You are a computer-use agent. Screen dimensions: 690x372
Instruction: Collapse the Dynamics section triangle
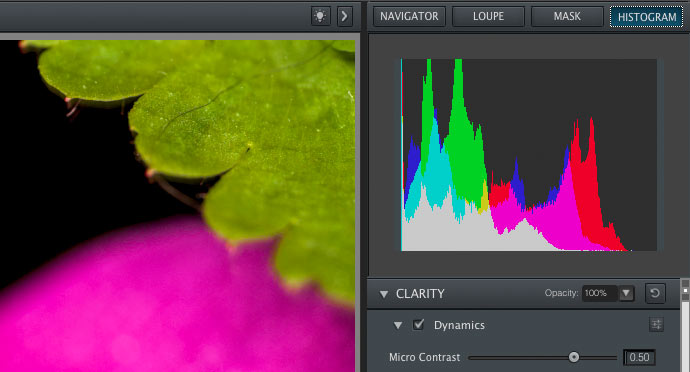point(398,325)
